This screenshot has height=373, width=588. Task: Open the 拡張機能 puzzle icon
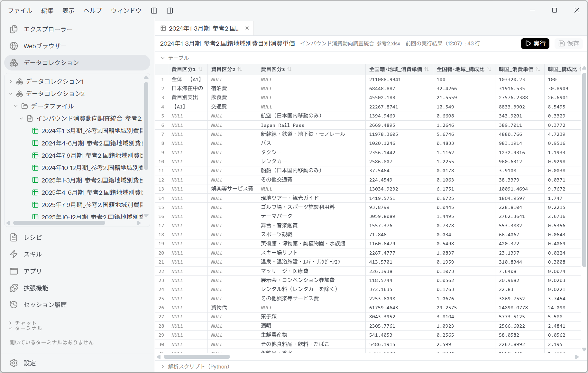point(14,288)
